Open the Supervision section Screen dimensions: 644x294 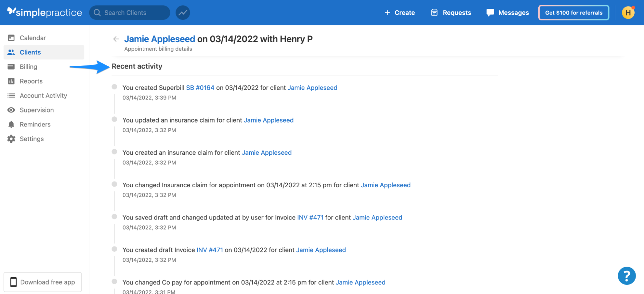(36, 110)
